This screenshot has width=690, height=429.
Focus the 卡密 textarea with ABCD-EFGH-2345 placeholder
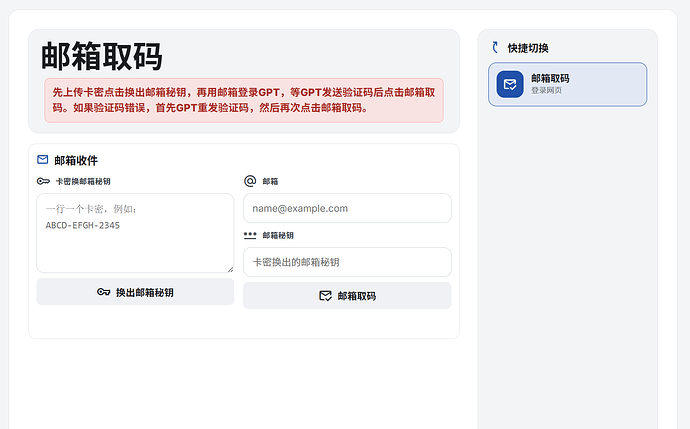(135, 233)
